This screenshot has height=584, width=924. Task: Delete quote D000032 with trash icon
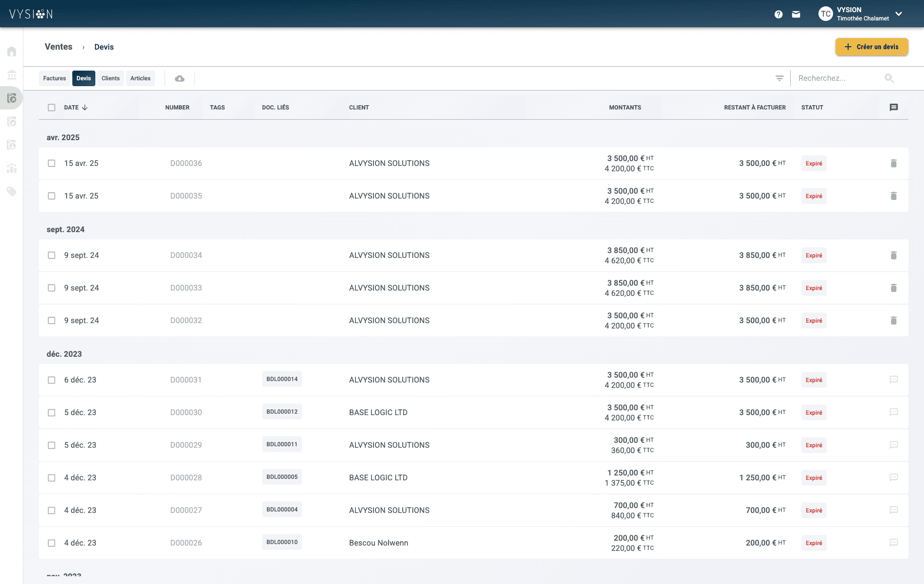(894, 321)
